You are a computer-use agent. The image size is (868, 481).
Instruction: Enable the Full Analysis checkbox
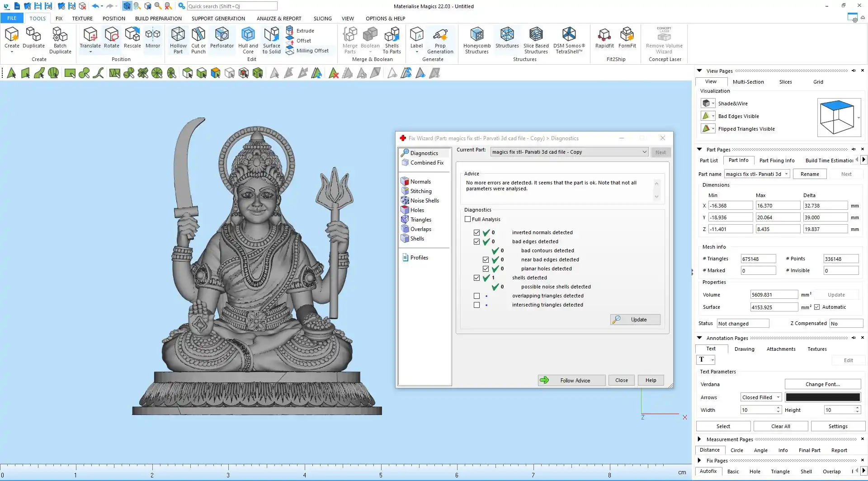click(468, 219)
